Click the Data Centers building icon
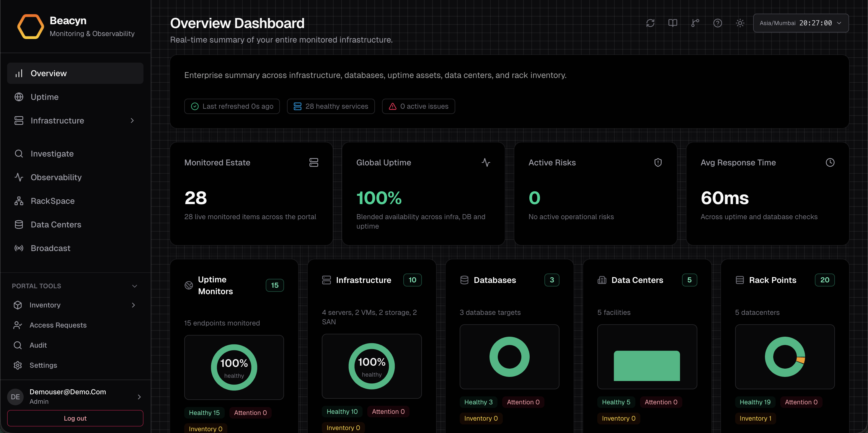This screenshot has height=433, width=868. click(x=602, y=280)
